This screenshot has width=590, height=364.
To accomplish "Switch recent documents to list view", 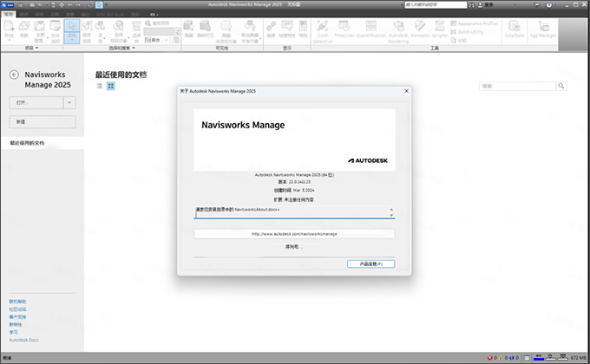I will 100,87.
